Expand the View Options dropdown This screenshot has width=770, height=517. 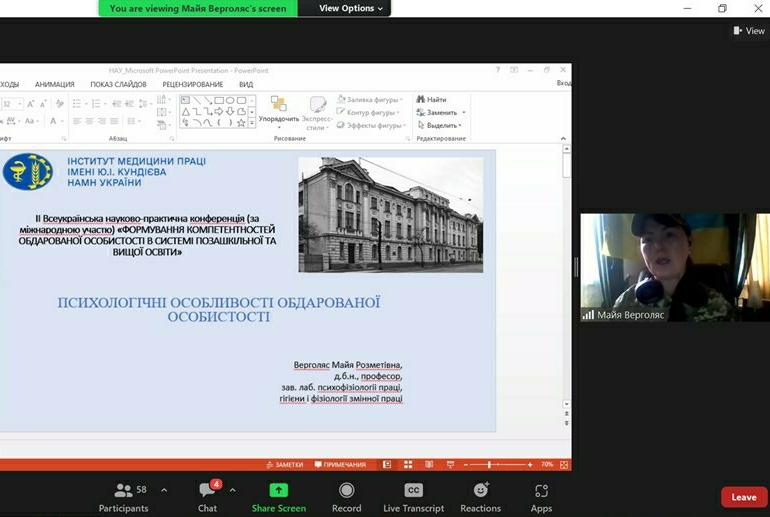[350, 8]
